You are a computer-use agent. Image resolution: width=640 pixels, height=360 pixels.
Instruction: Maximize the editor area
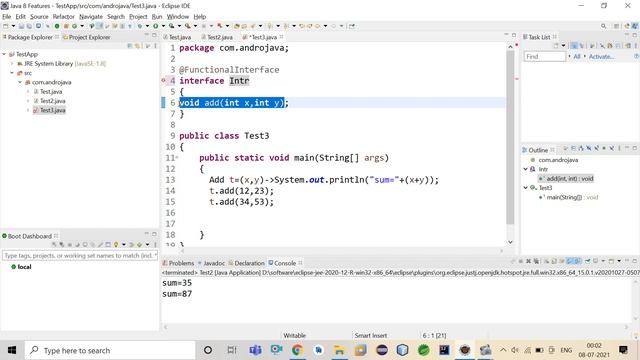[514, 36]
